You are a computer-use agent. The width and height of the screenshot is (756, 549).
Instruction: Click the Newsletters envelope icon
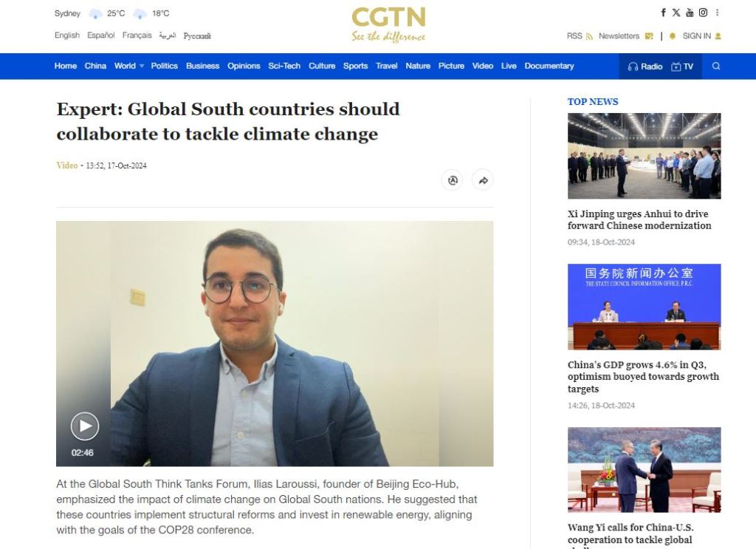pos(649,36)
